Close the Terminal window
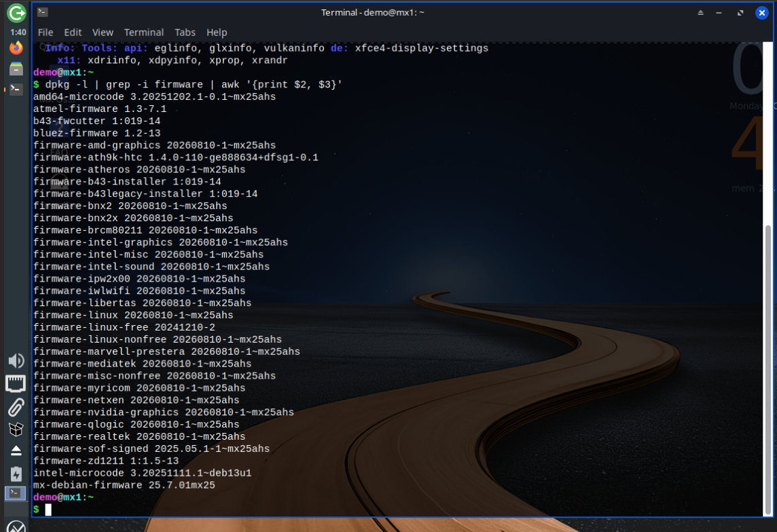The width and height of the screenshot is (777, 532). point(761,13)
